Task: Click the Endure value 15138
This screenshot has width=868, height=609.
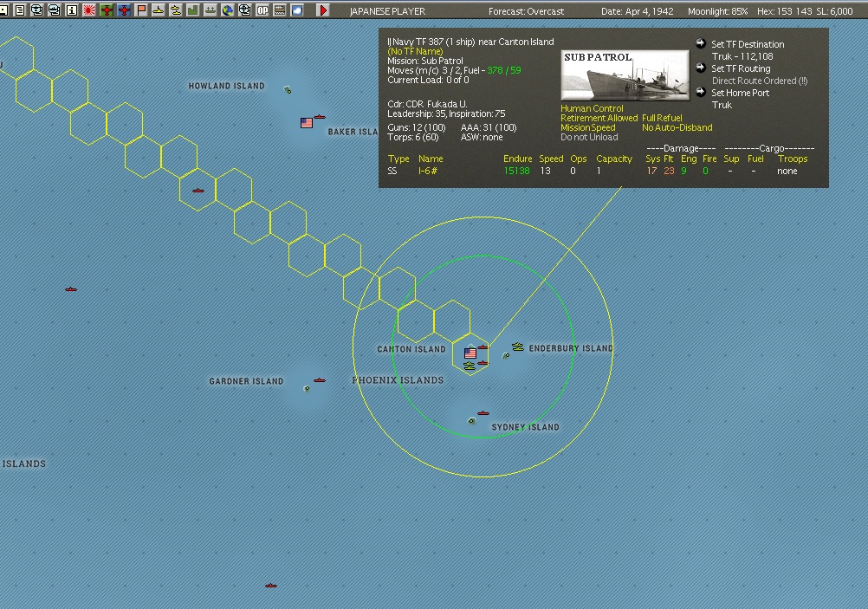Action: tap(516, 171)
